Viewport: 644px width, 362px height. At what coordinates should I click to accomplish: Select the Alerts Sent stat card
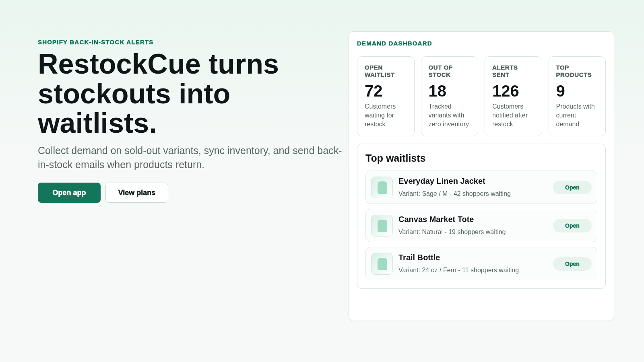click(x=513, y=96)
